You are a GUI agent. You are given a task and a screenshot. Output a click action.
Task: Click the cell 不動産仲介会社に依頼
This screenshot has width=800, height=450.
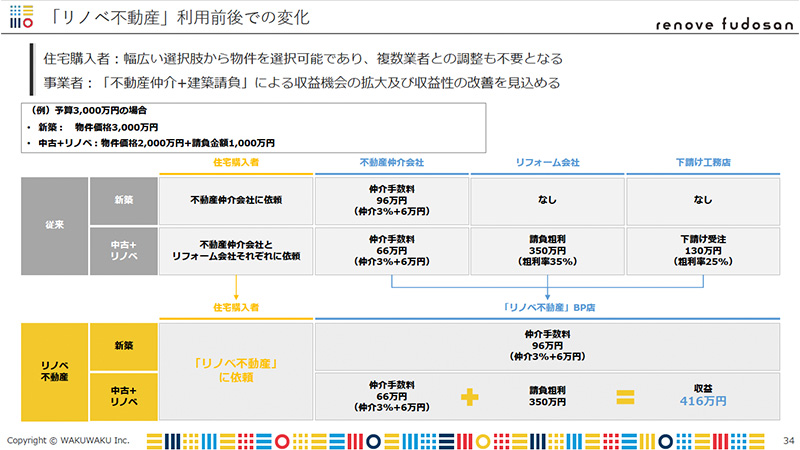point(236,201)
